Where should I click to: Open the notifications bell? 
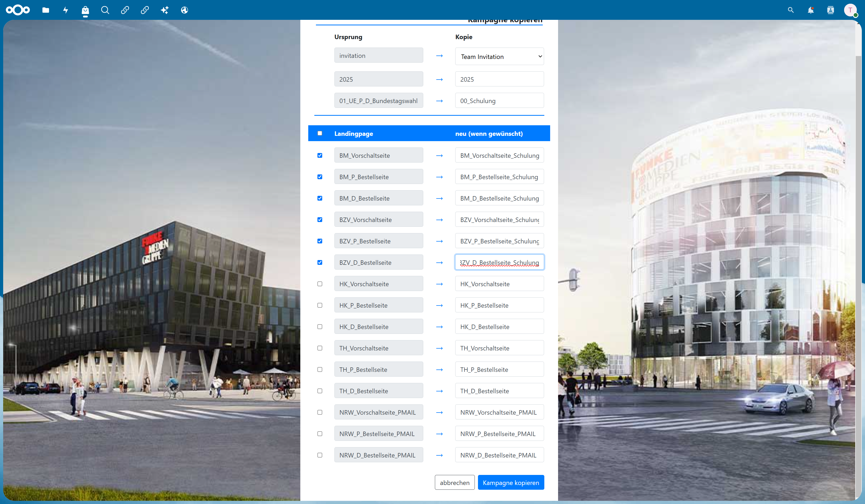(x=811, y=10)
